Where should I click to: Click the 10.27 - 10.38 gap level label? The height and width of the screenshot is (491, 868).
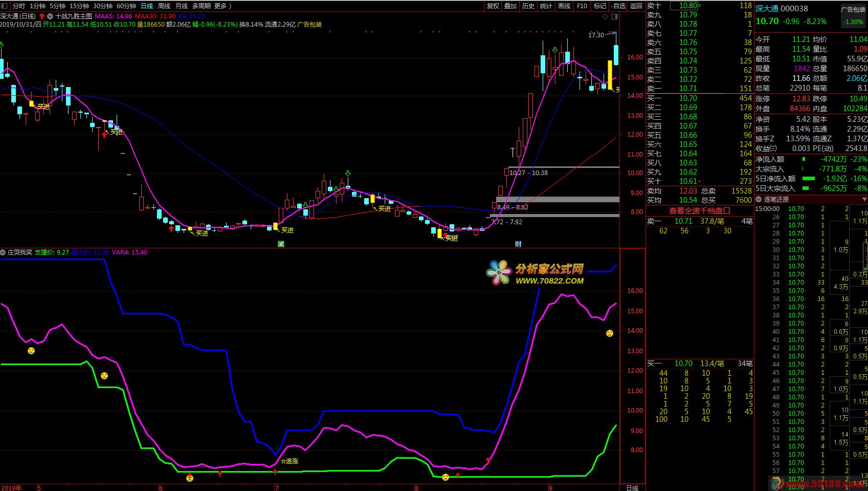pyautogui.click(x=528, y=173)
